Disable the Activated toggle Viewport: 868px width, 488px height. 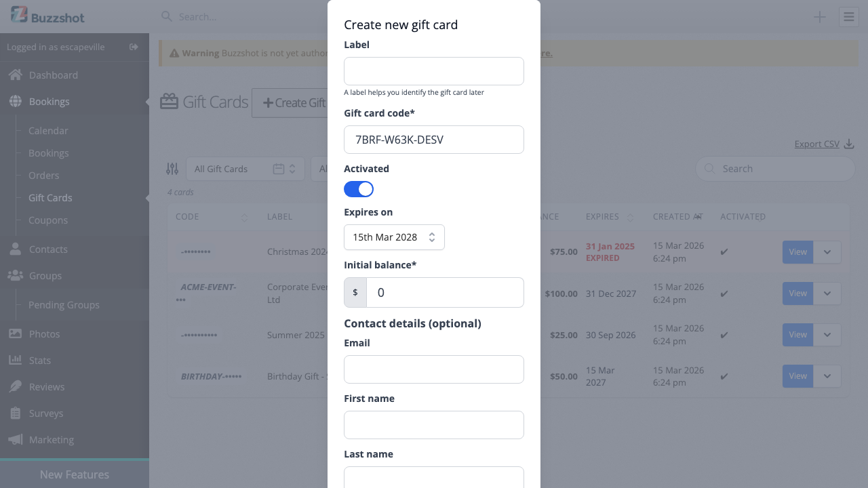click(359, 188)
